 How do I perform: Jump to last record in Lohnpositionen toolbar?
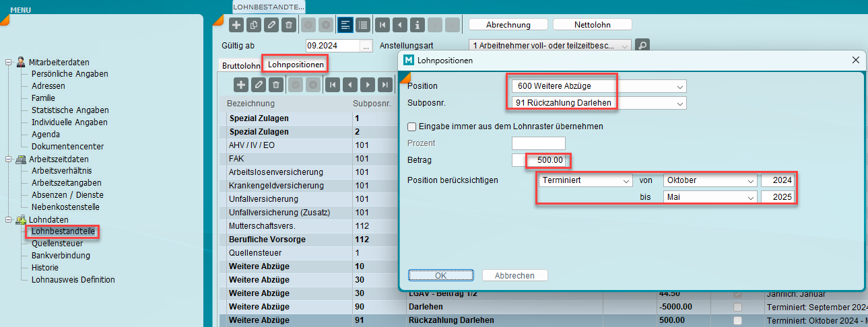385,85
